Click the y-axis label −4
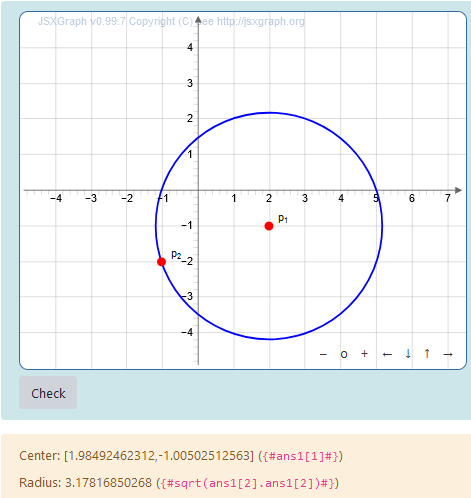 coord(187,332)
